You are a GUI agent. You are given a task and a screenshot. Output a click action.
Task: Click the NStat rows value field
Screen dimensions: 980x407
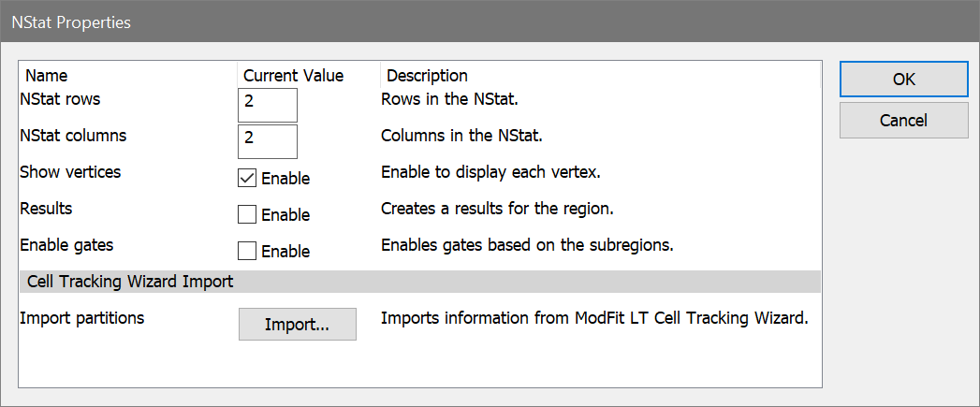[x=268, y=105]
